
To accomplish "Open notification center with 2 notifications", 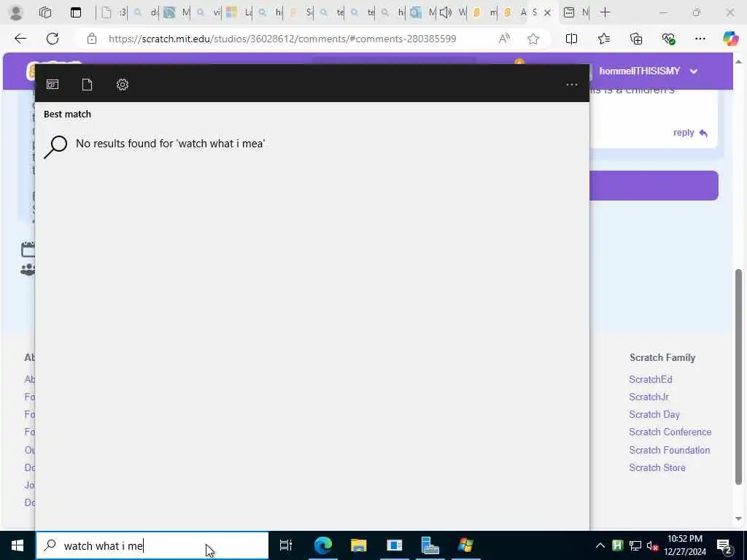I will tap(724, 545).
